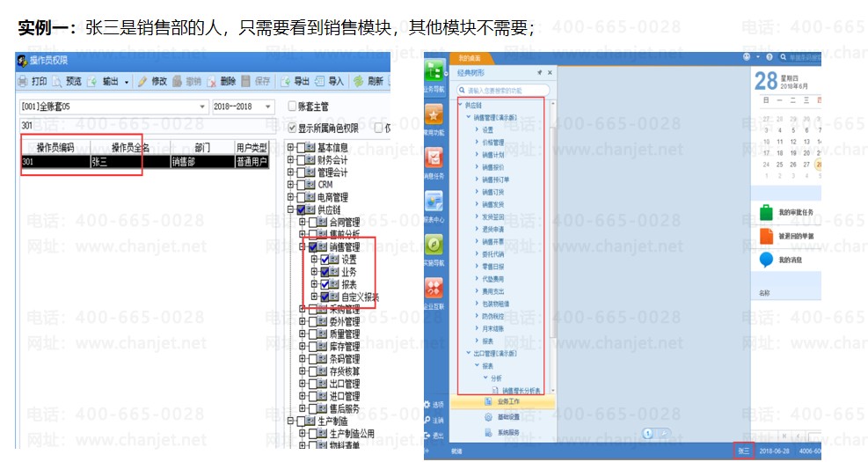
Task: Click 我的审批任务 green bag icon
Action: tap(765, 212)
